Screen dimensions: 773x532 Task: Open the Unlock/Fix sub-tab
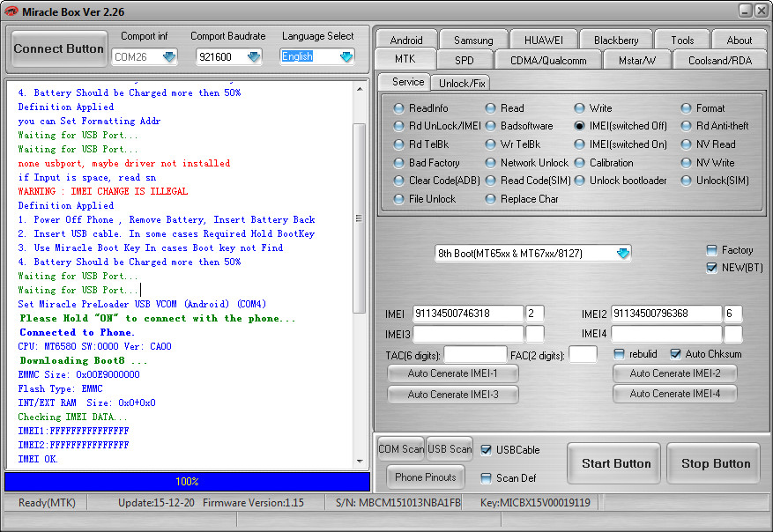pos(462,84)
